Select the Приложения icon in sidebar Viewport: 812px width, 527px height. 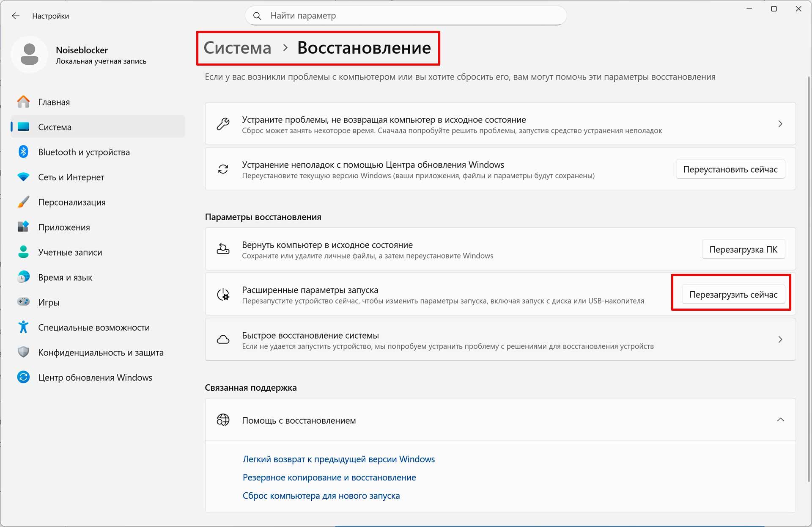tap(23, 227)
